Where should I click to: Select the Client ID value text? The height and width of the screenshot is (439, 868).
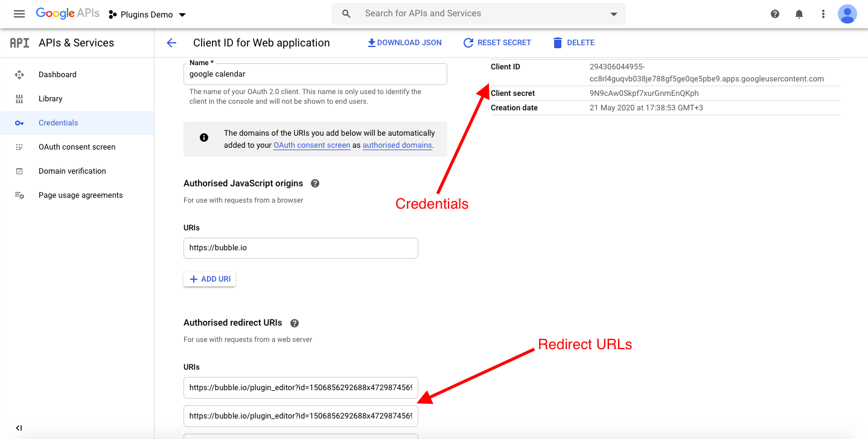coord(706,73)
